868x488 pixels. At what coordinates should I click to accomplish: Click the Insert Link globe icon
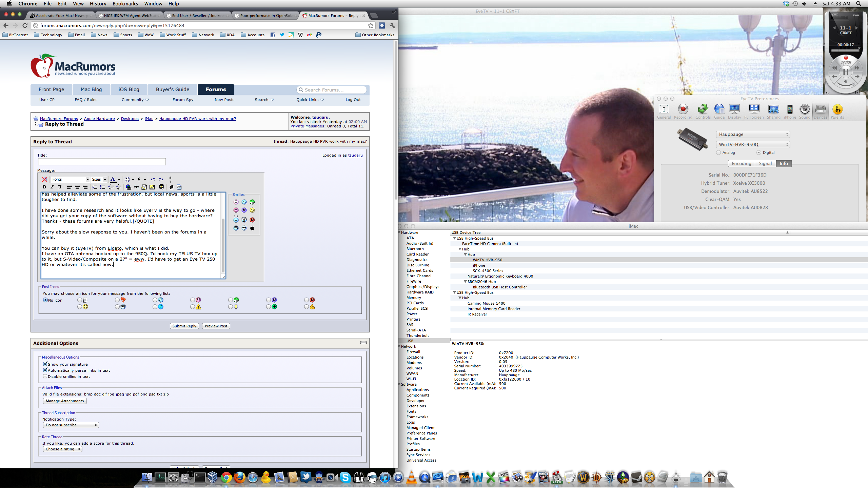[x=128, y=187]
